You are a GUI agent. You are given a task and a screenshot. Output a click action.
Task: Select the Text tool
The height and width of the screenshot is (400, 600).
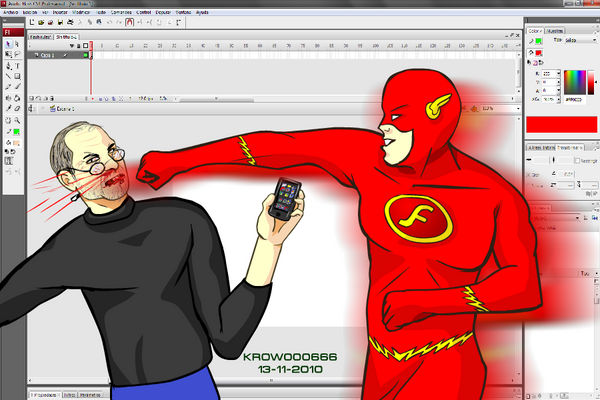pyautogui.click(x=17, y=66)
